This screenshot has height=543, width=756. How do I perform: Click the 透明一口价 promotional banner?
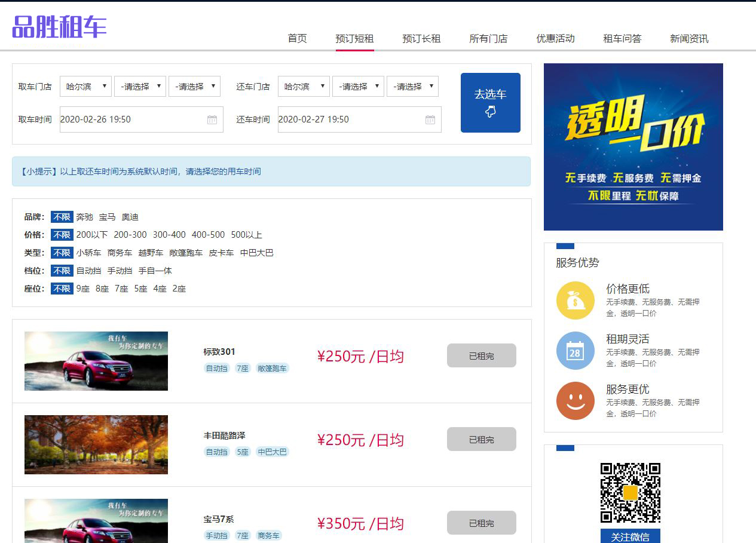coord(633,147)
